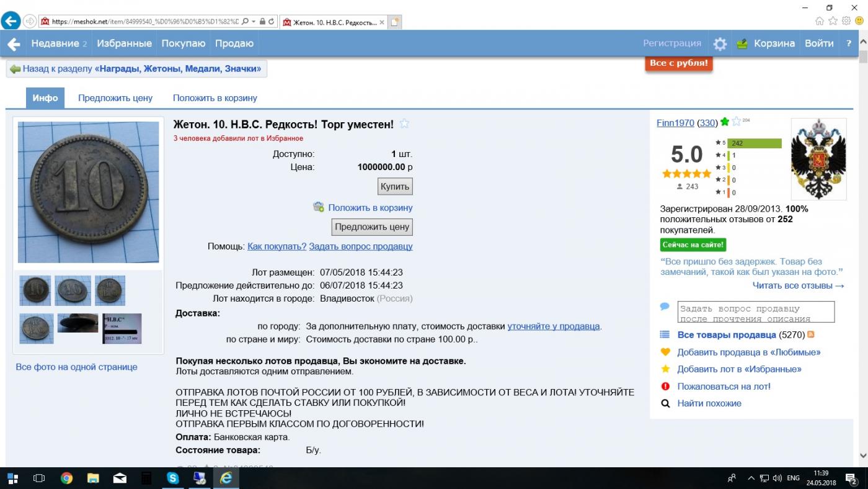Click 'Пожаловаться на лот!' link

point(724,386)
